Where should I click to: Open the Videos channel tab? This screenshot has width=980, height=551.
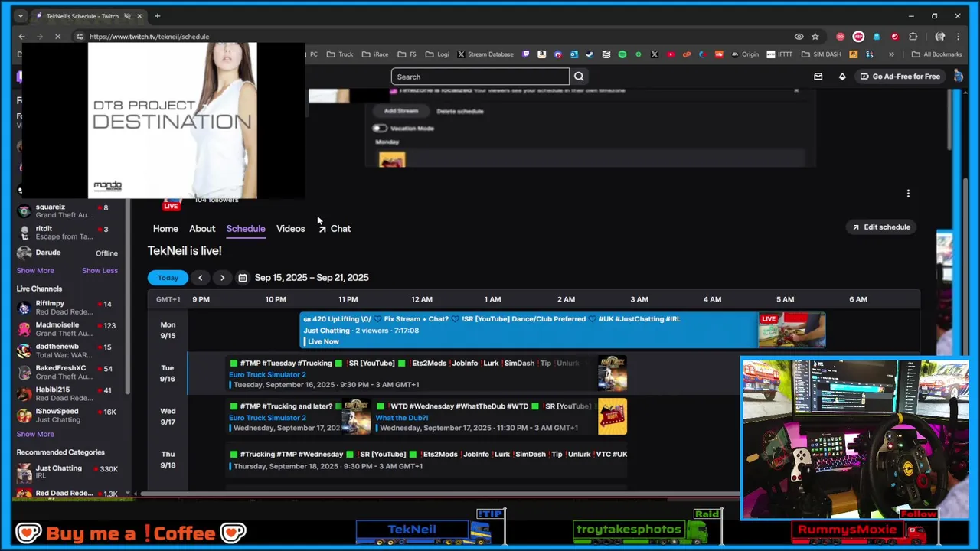(x=290, y=229)
